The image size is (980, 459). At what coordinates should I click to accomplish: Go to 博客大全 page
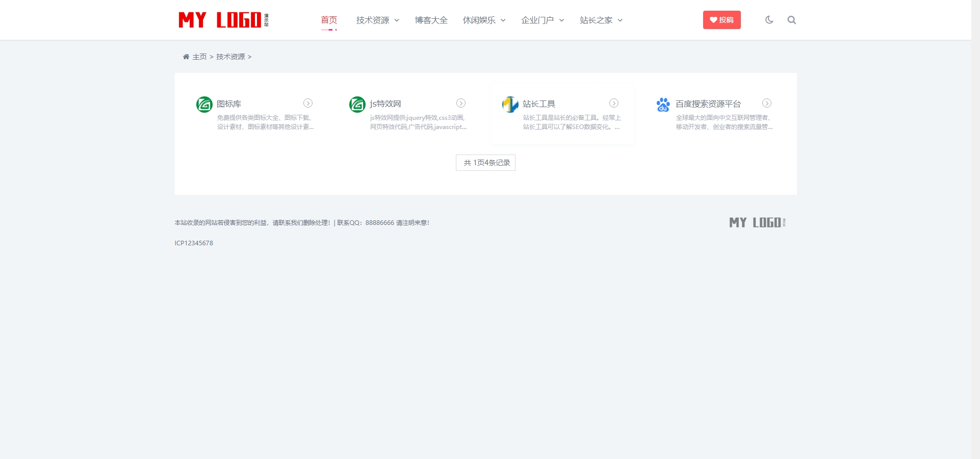(x=431, y=20)
